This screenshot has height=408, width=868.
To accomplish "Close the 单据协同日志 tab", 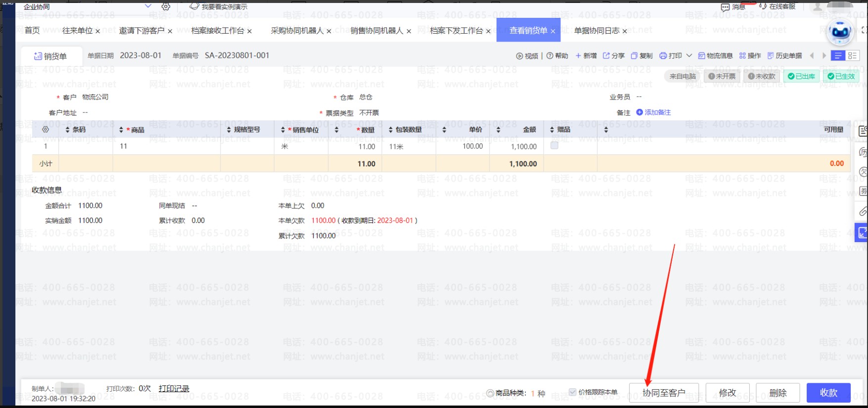I will tap(625, 31).
